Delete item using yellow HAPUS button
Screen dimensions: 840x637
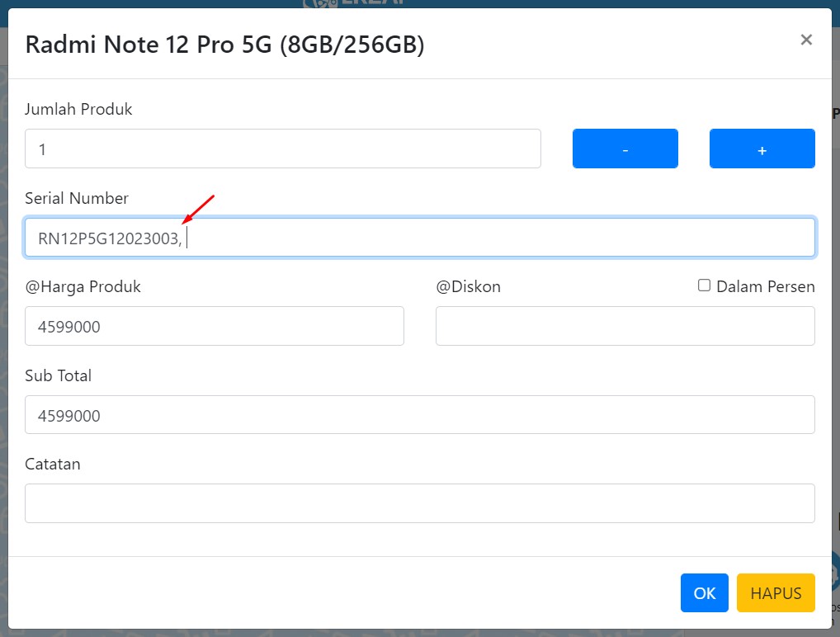[776, 592]
